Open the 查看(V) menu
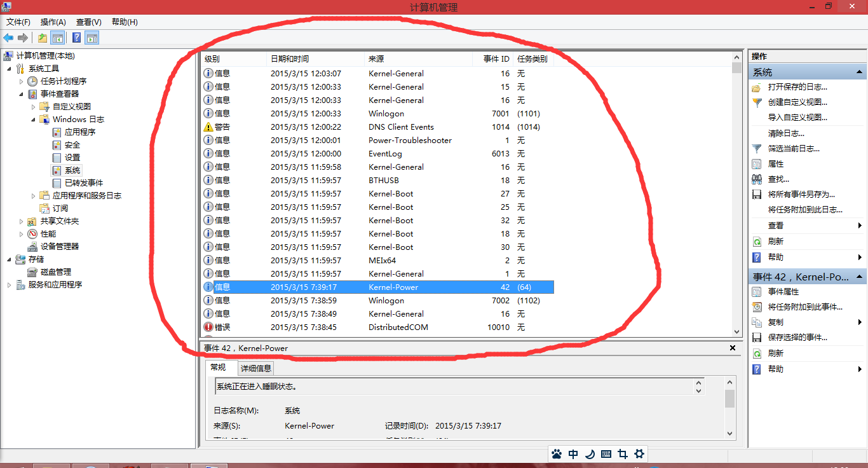Screen dimensions: 868x468 (x=88, y=22)
